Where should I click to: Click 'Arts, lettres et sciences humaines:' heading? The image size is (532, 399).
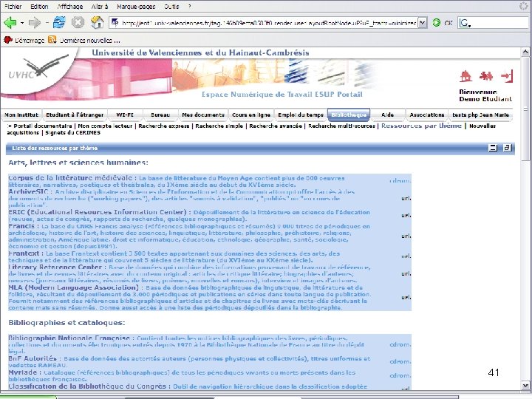78,163
